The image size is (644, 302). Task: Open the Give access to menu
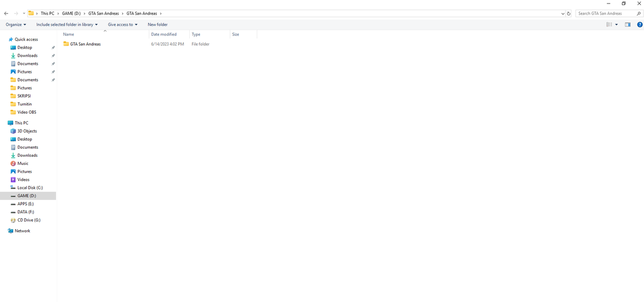coord(123,25)
